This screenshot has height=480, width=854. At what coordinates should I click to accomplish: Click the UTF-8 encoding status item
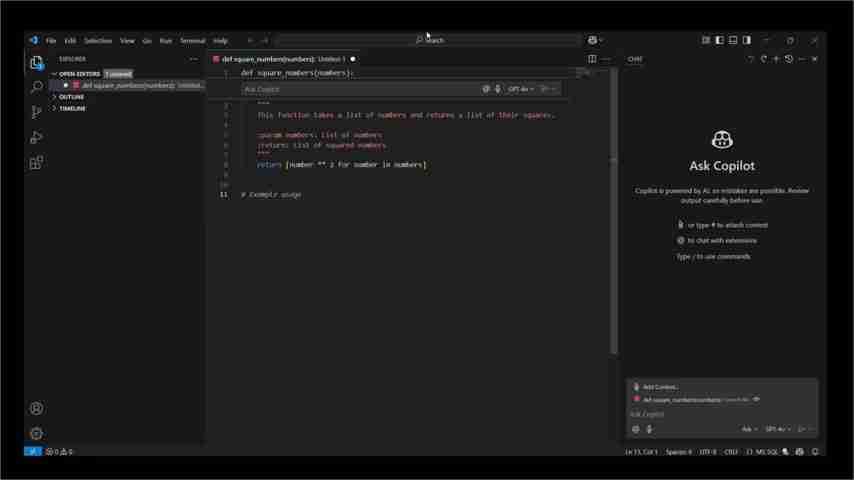tap(707, 452)
